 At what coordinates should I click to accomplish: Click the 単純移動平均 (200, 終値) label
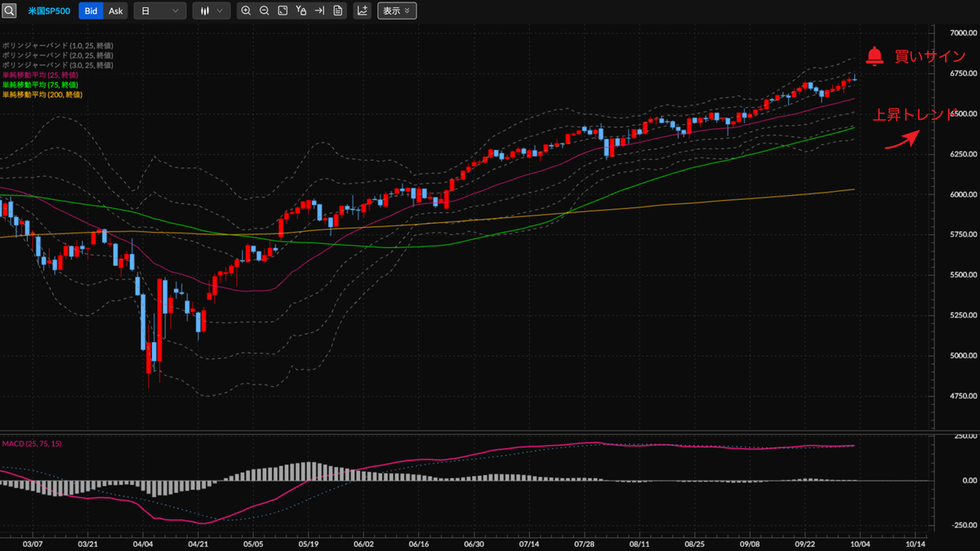point(42,95)
